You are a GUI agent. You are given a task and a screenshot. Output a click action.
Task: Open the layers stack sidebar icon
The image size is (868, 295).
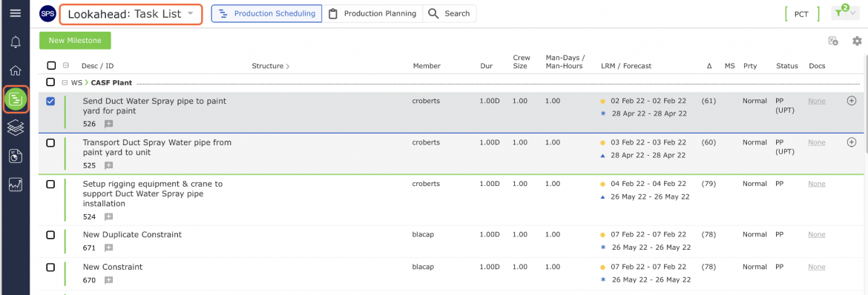tap(16, 127)
